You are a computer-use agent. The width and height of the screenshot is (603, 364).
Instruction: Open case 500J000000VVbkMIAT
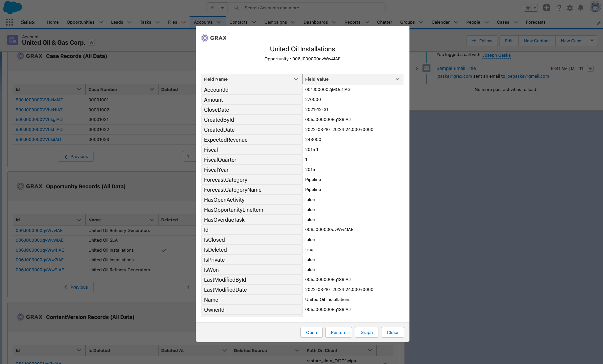pos(39,100)
